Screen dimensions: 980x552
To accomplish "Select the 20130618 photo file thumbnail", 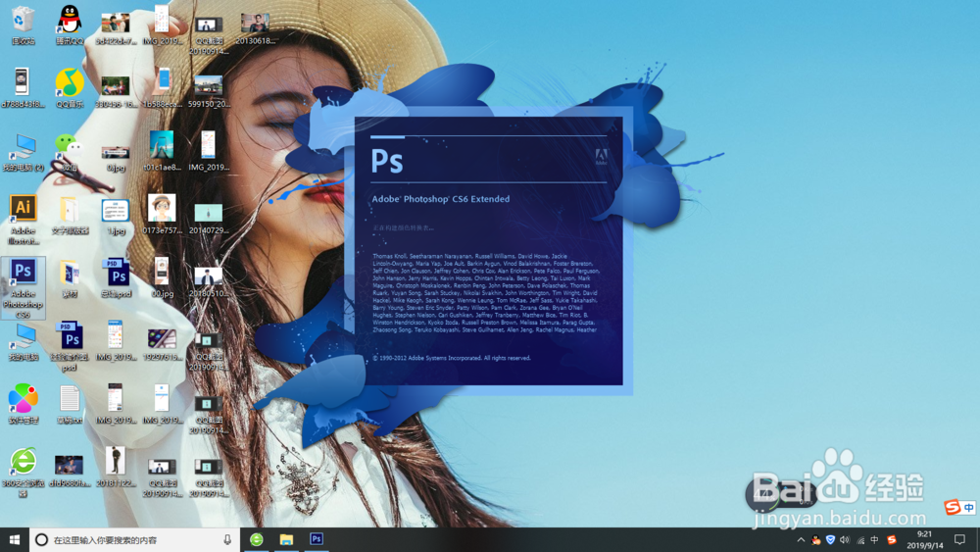I will pos(255,28).
